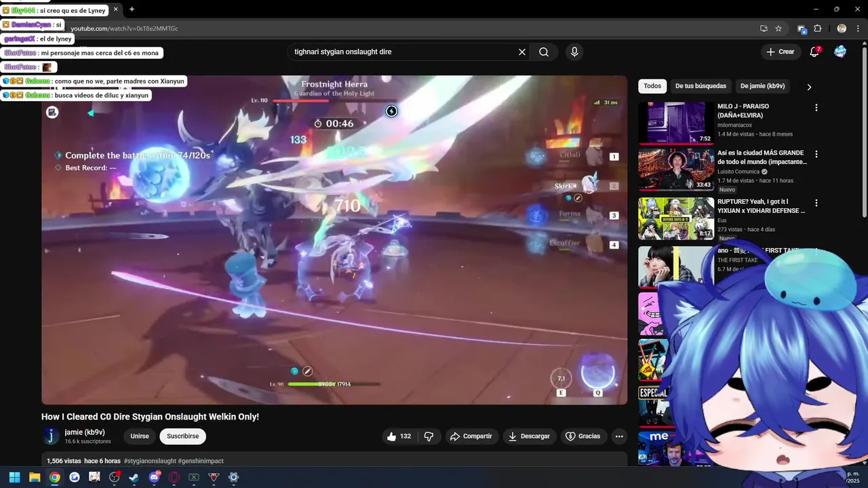Image resolution: width=868 pixels, height=488 pixels.
Task: Open jamie channel avatar icon
Action: (x=51, y=436)
